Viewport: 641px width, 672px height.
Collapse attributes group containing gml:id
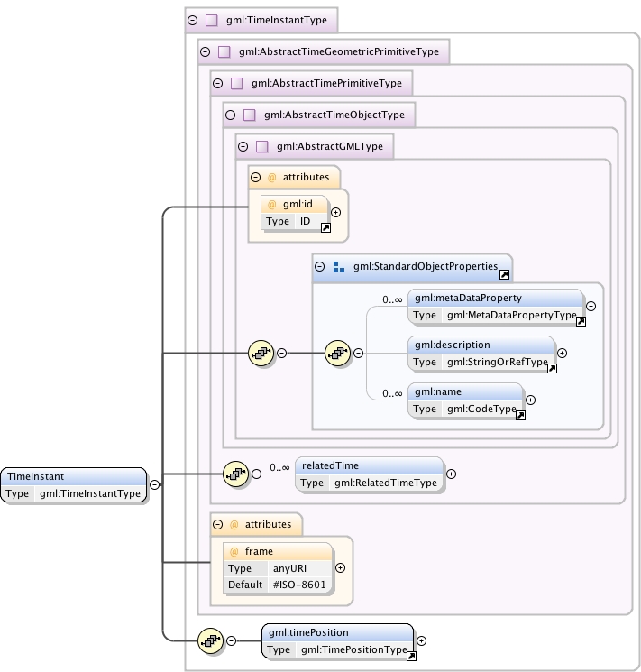coord(256,177)
